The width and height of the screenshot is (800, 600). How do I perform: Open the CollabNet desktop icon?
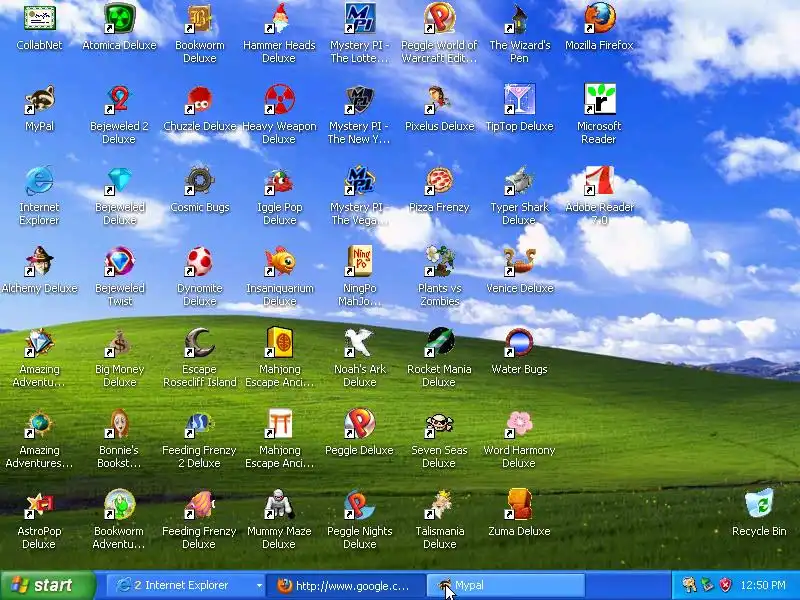[39, 18]
